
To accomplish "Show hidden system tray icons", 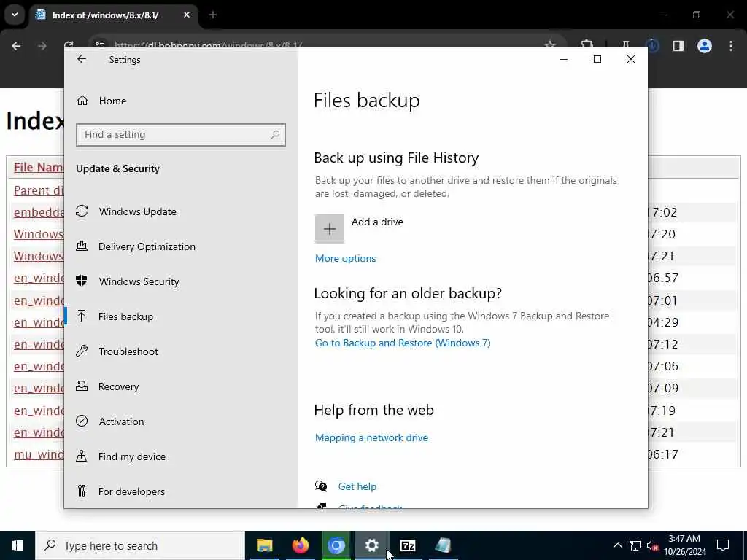I will coord(617,545).
